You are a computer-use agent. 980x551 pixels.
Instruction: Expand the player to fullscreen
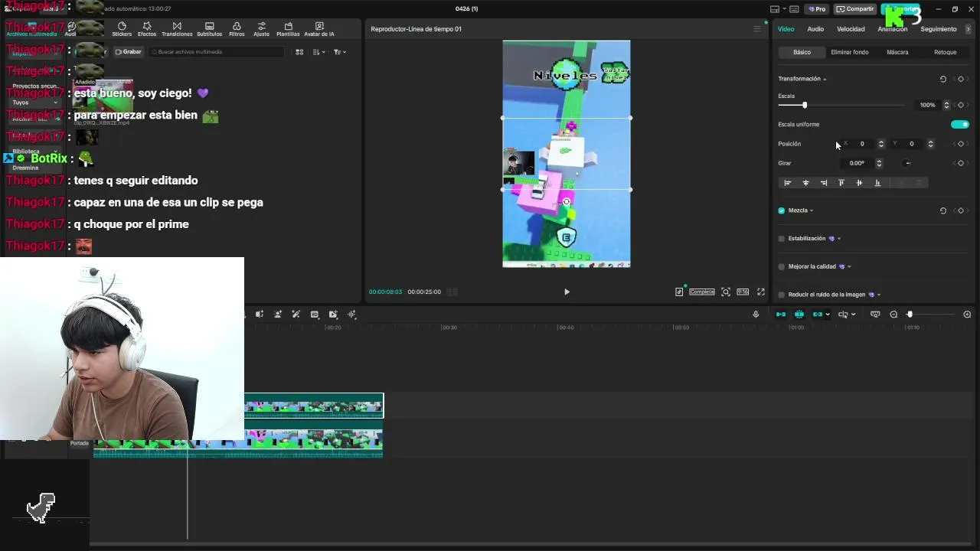coord(761,292)
